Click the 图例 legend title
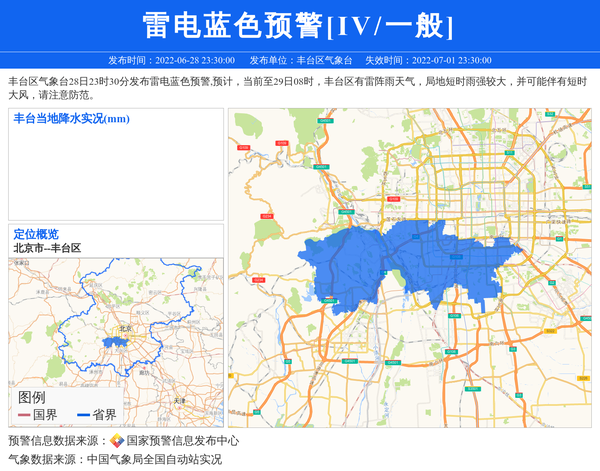600x471 pixels. [x=31, y=397]
